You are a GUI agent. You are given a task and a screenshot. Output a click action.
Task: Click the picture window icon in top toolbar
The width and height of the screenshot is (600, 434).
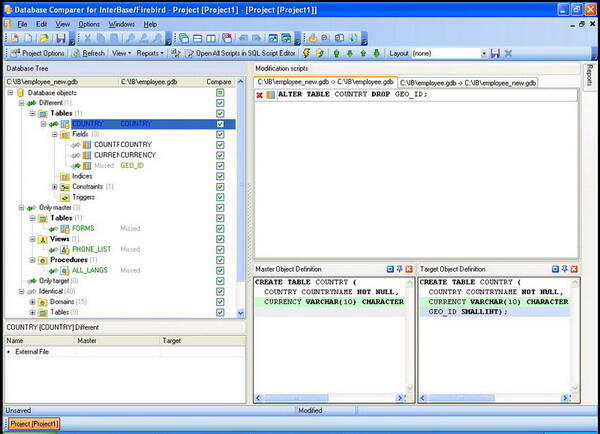click(x=273, y=38)
